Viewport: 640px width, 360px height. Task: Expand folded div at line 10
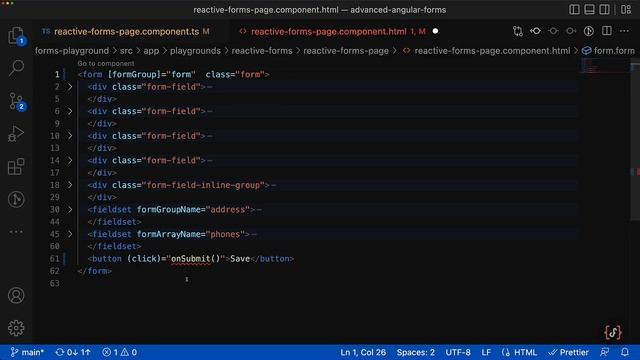pyautogui.click(x=70, y=136)
